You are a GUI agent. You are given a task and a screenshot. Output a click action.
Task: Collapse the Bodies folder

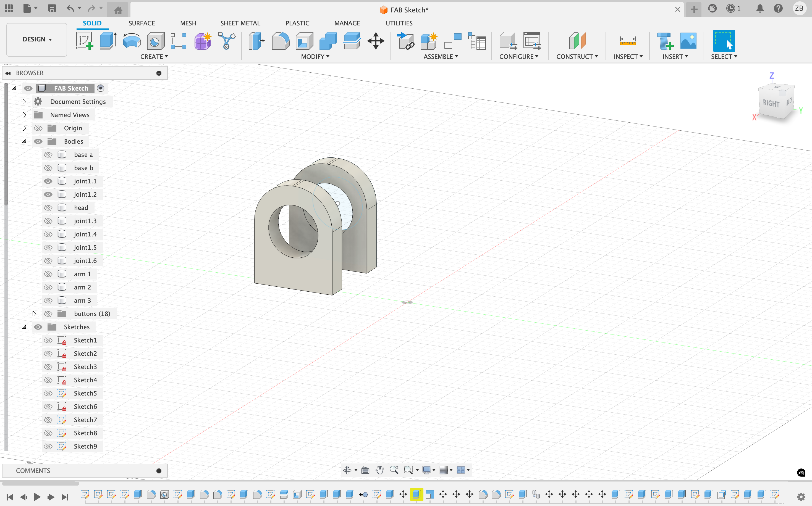pos(24,142)
